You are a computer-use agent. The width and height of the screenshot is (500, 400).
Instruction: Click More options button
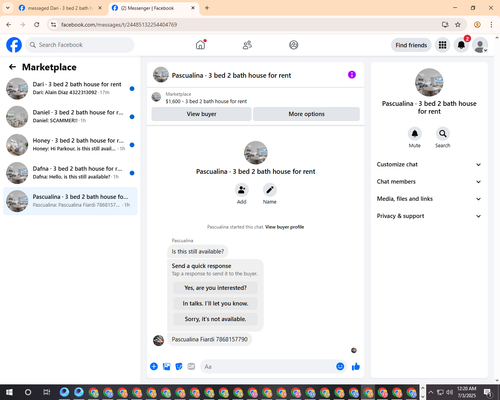click(x=306, y=114)
